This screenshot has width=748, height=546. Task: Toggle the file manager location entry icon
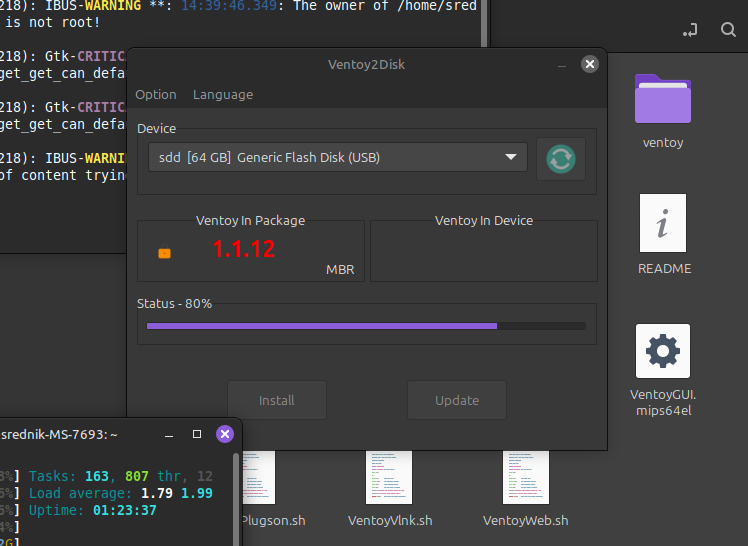(690, 30)
